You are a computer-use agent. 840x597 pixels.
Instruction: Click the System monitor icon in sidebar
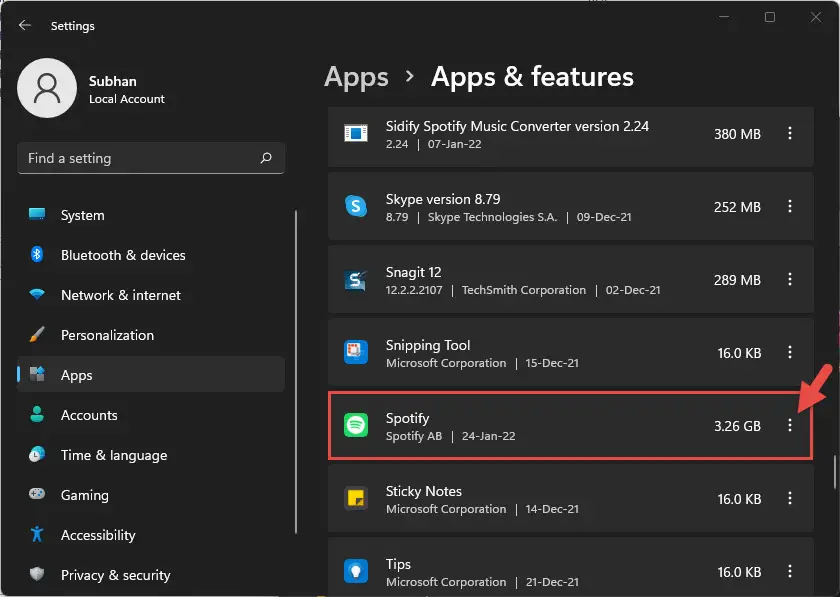point(37,214)
